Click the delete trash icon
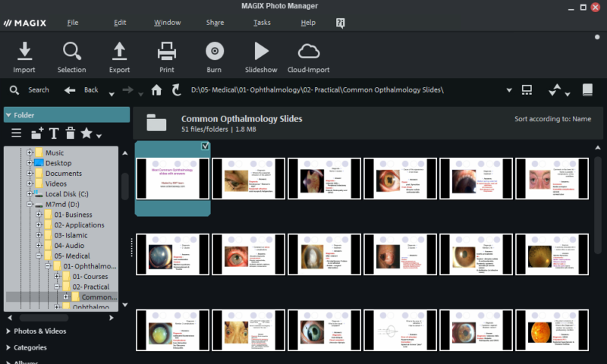Screen dimensions: 607x364 [x=70, y=133]
